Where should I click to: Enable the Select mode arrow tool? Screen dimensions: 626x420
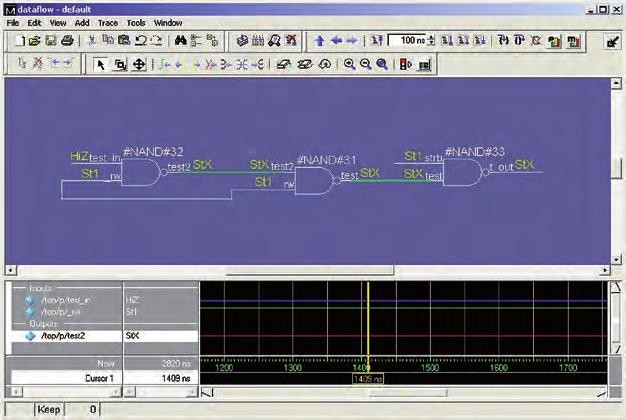click(101, 64)
